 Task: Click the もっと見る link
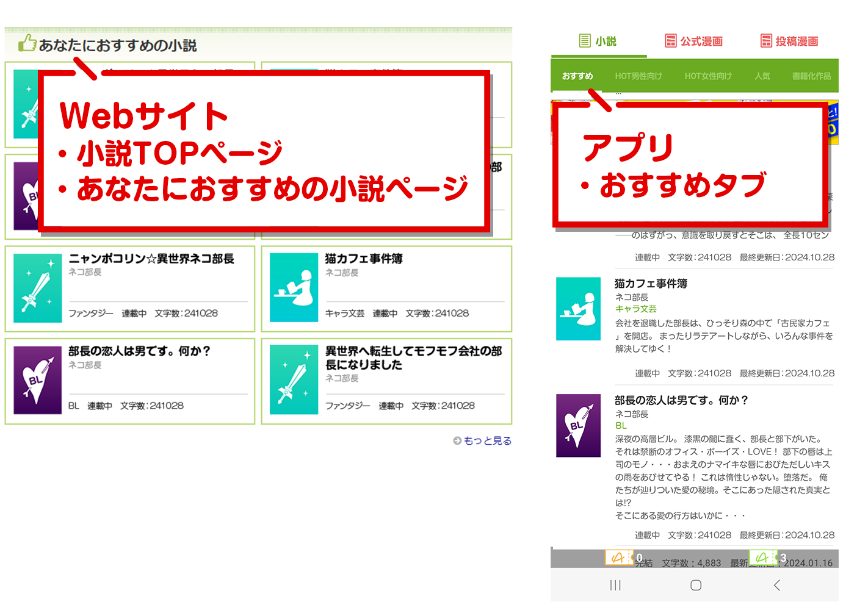tap(486, 440)
